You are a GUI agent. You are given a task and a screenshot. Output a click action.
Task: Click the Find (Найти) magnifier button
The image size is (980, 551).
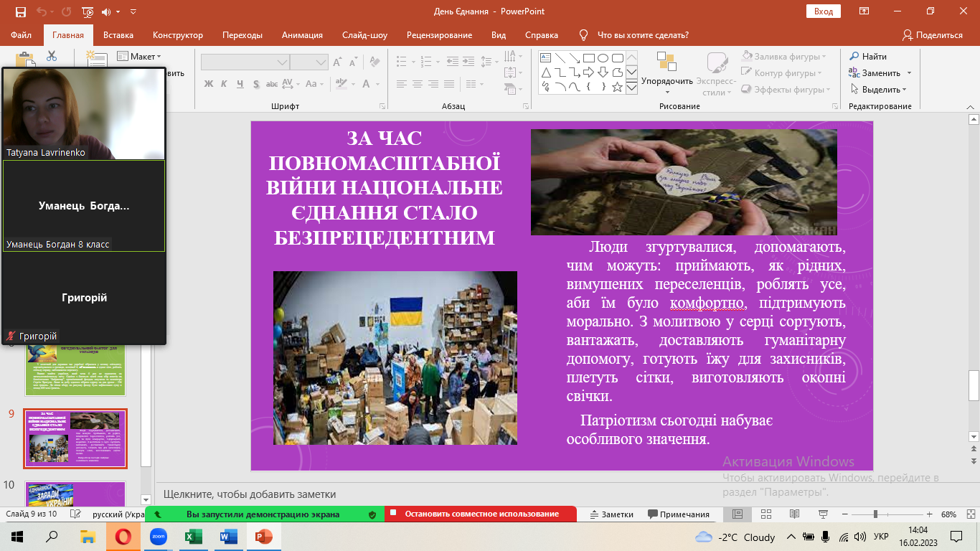(868, 56)
